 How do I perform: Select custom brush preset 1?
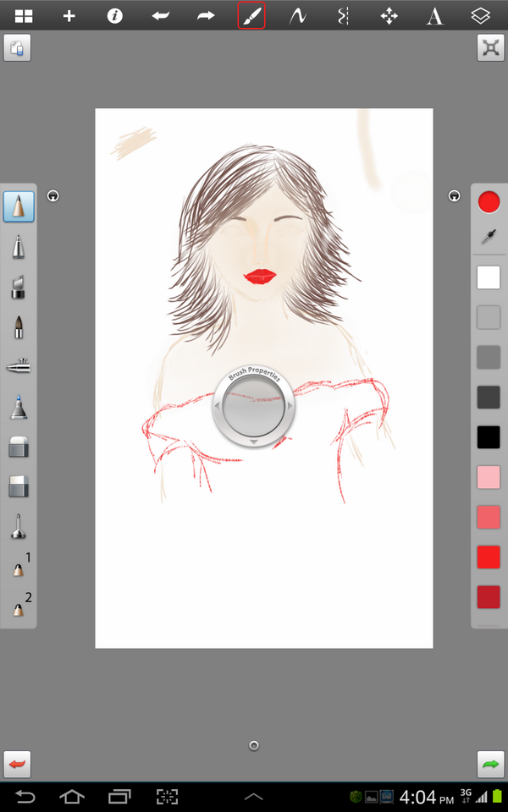pyautogui.click(x=21, y=566)
